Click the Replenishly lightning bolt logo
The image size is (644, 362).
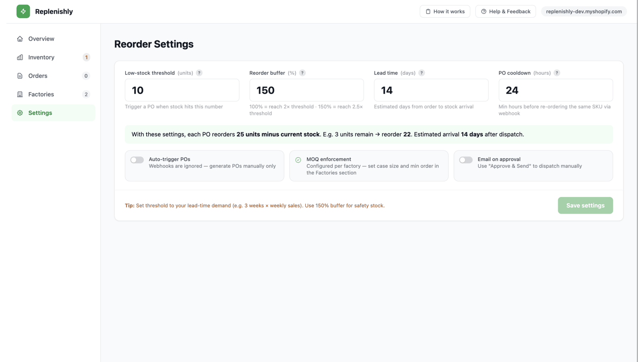(x=23, y=11)
